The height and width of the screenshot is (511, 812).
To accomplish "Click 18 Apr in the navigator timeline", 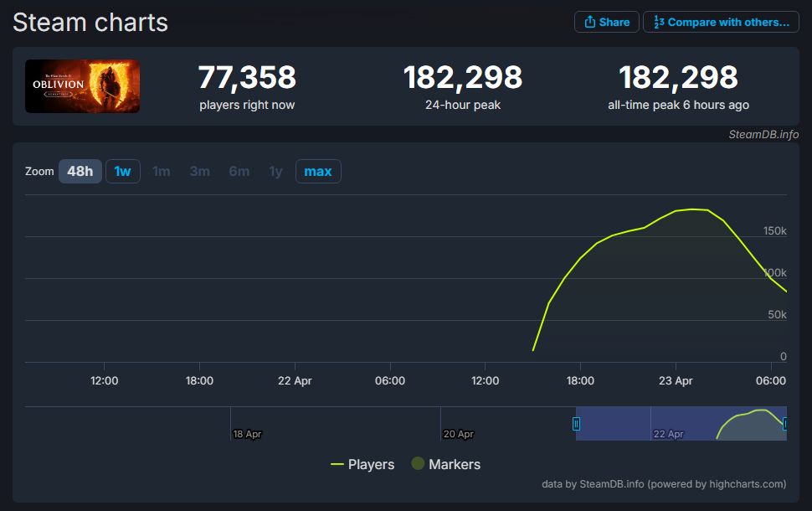I will point(247,434).
